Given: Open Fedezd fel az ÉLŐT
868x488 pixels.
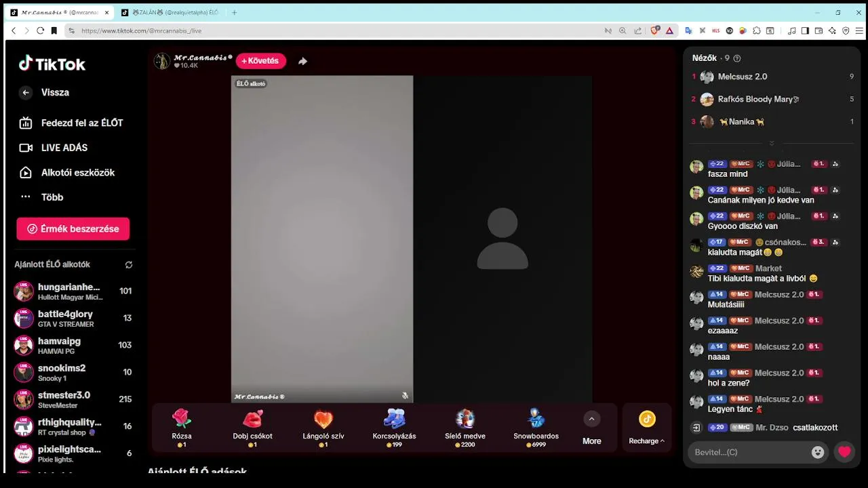Looking at the screenshot, I should 73,123.
